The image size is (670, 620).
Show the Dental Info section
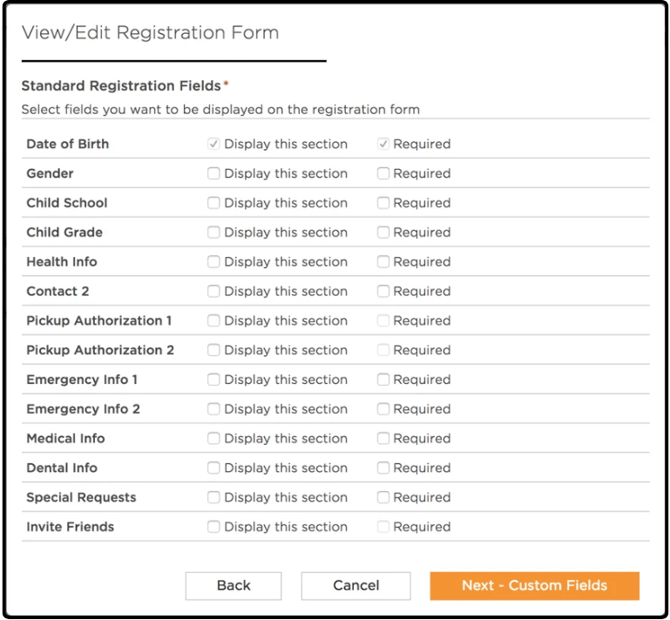click(x=214, y=468)
